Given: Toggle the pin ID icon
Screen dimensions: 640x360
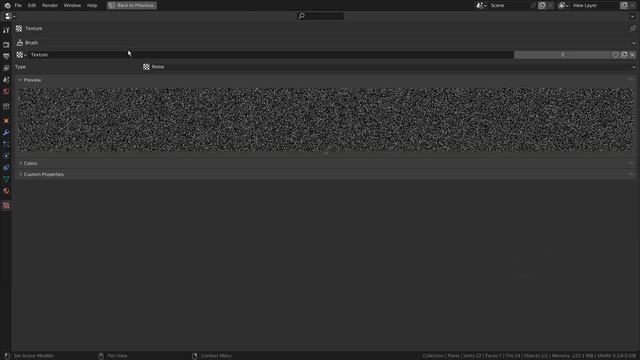Looking at the screenshot, I should (x=633, y=29).
